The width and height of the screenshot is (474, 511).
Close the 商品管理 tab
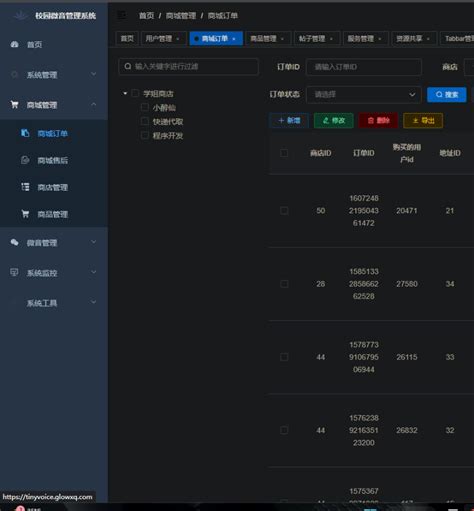[282, 39]
